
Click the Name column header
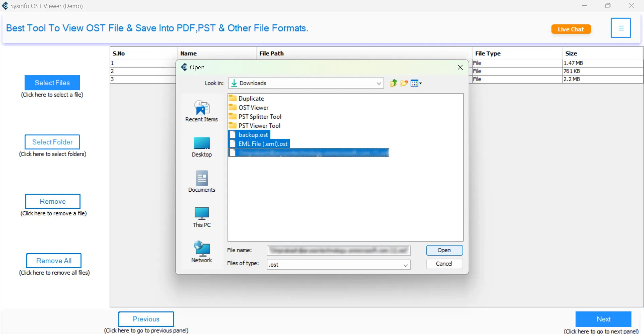[217, 53]
